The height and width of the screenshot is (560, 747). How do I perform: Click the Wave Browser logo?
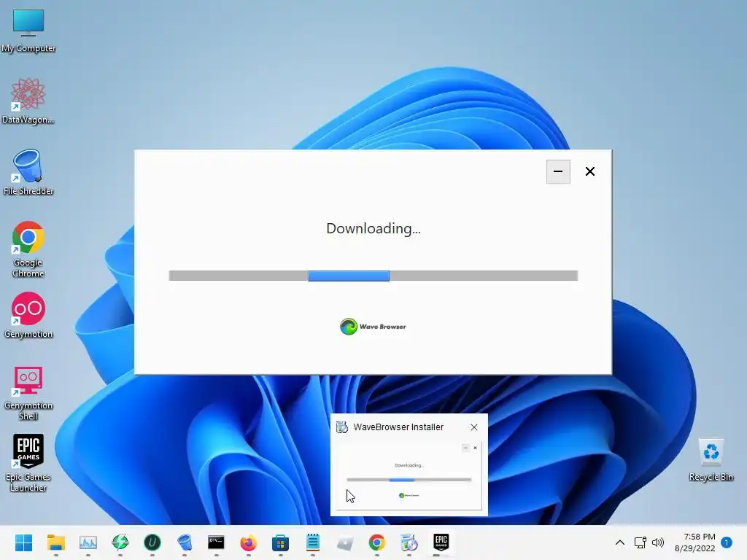373,327
